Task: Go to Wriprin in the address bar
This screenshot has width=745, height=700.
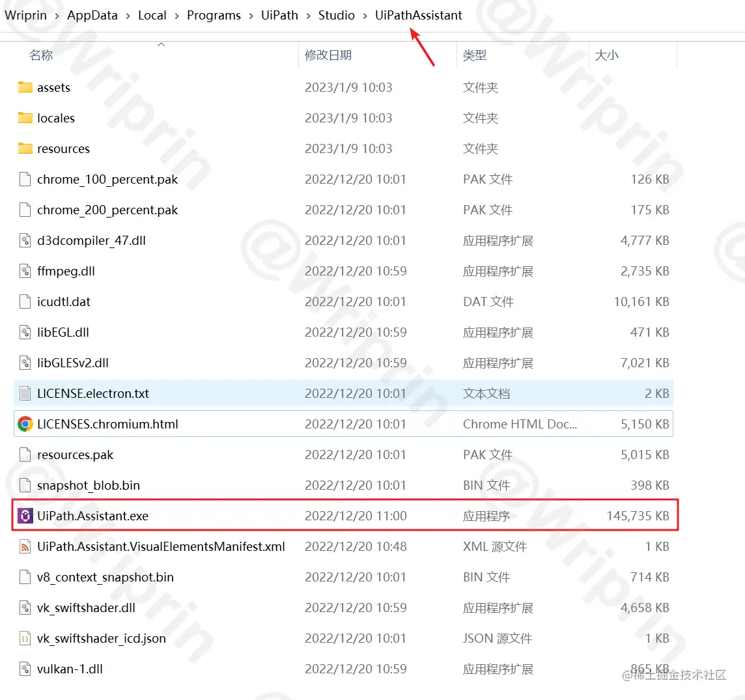Action: point(25,15)
